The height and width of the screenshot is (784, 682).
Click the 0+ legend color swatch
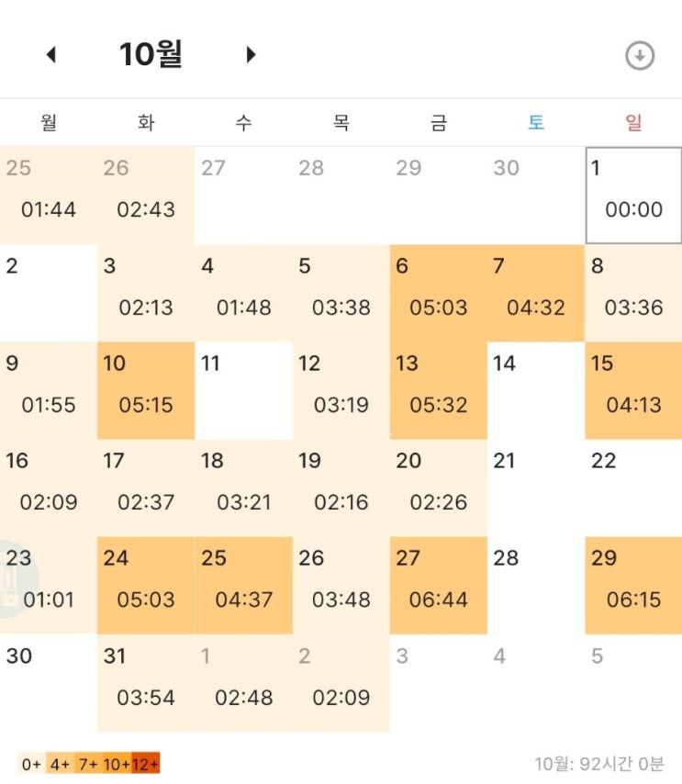[31, 764]
